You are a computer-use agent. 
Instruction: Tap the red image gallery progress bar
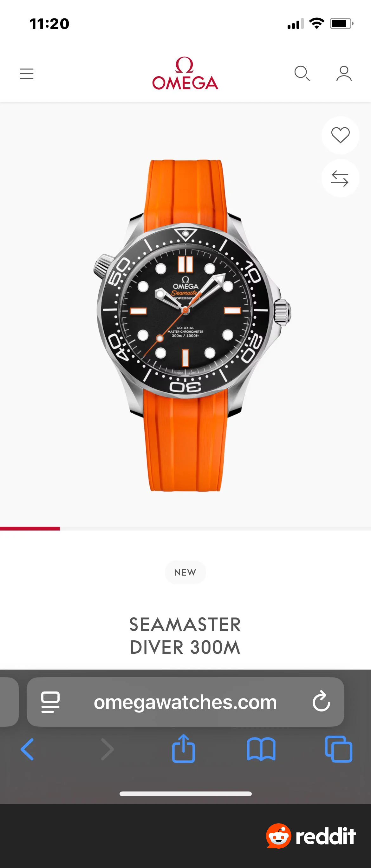tap(30, 528)
